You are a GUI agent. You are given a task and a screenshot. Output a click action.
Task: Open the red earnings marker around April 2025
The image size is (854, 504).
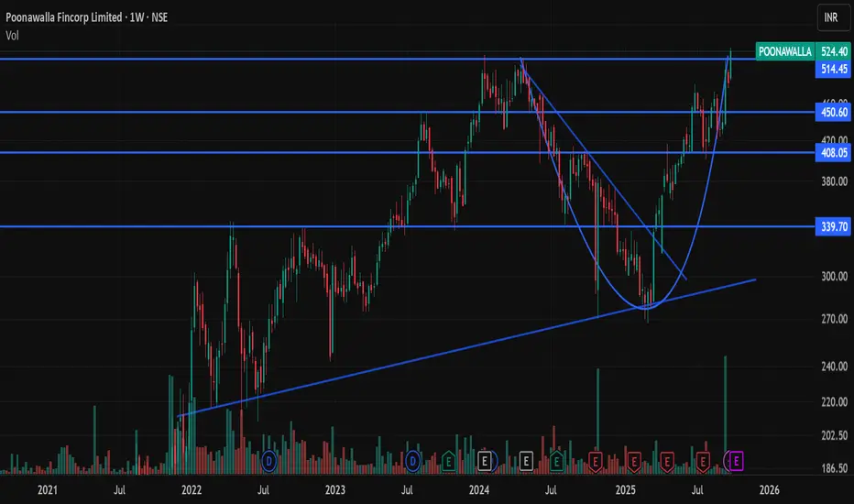pyautogui.click(x=667, y=462)
